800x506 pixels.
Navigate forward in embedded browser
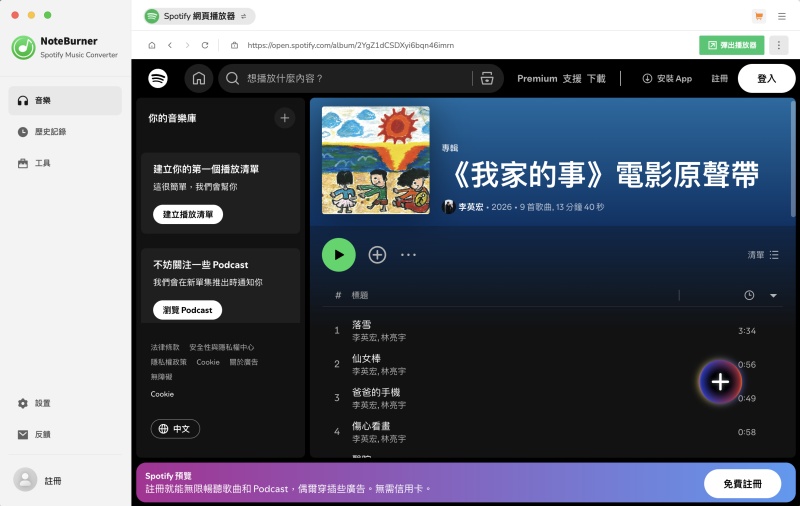coord(187,45)
